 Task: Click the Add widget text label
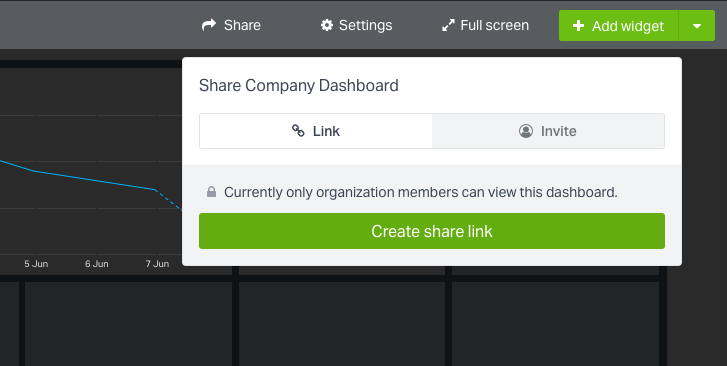pyautogui.click(x=628, y=26)
